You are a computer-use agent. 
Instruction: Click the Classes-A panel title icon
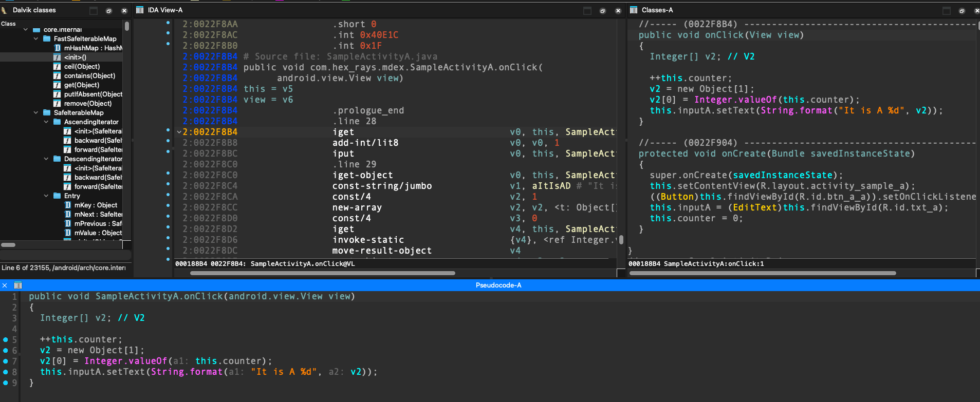[634, 10]
